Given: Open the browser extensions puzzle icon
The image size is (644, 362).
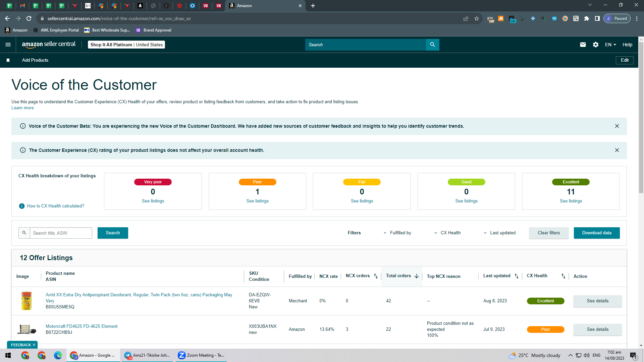Looking at the screenshot, I should [x=587, y=18].
